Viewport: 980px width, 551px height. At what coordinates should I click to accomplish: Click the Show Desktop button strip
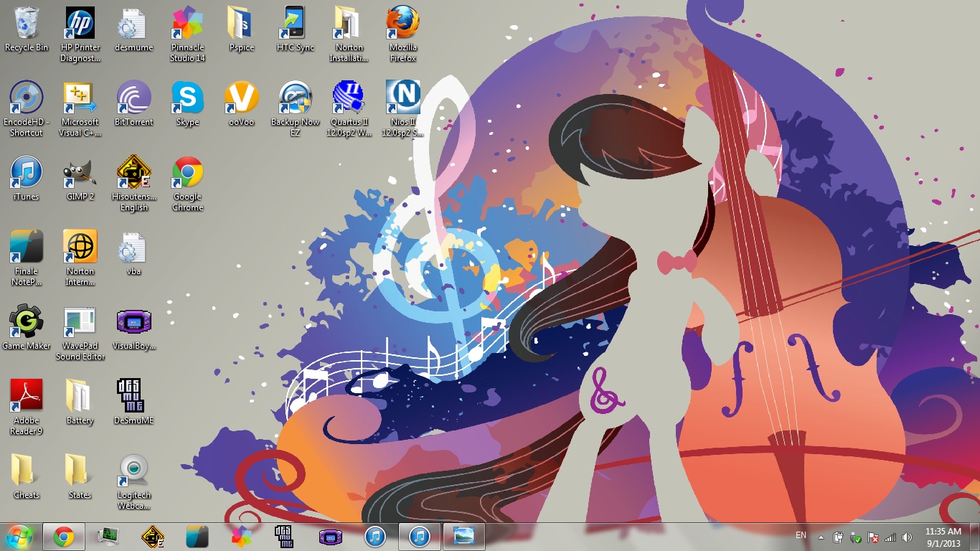point(974,537)
